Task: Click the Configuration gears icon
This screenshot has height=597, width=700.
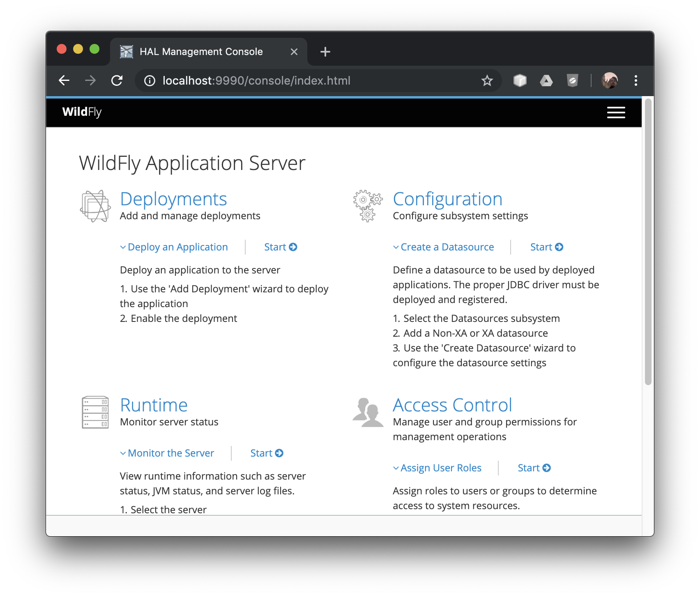Action: tap(368, 206)
